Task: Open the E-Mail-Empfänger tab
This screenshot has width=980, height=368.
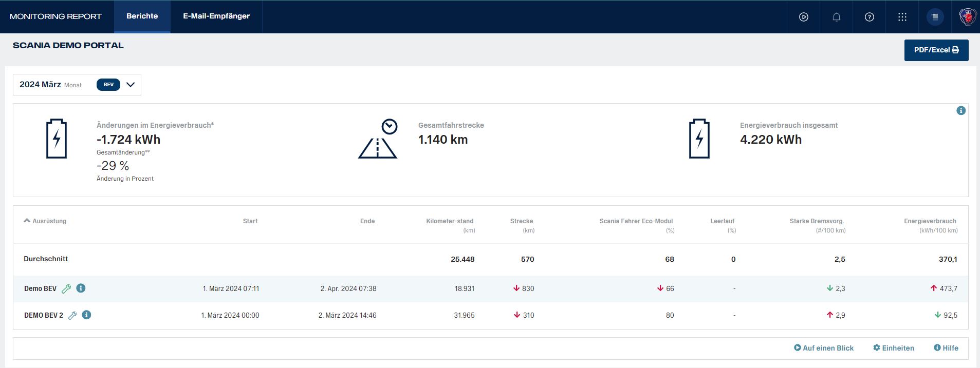Action: [216, 16]
